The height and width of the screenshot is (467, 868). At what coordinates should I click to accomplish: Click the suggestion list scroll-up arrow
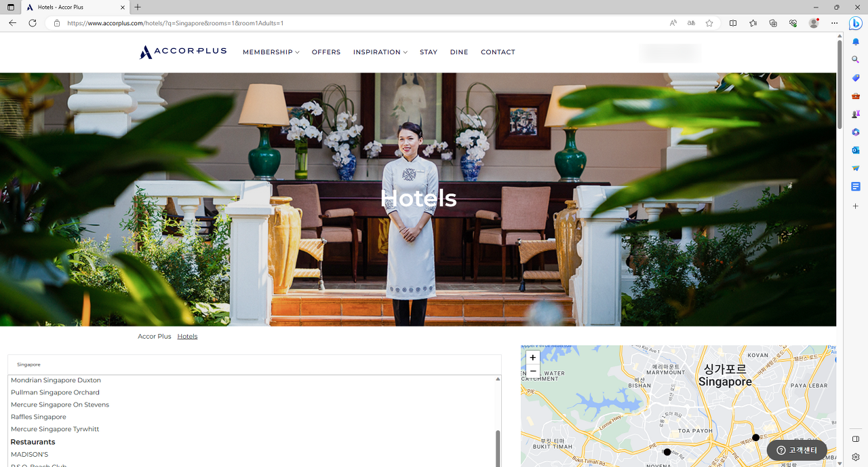(498, 379)
